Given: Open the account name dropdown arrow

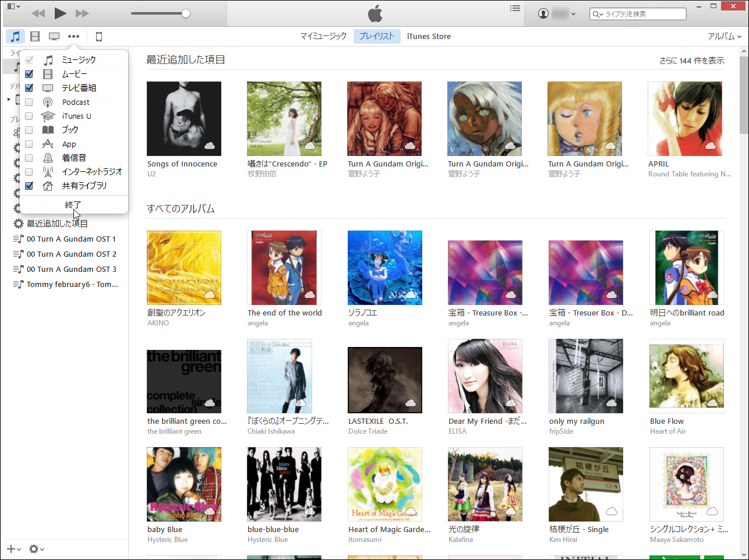Looking at the screenshot, I should pos(573,14).
